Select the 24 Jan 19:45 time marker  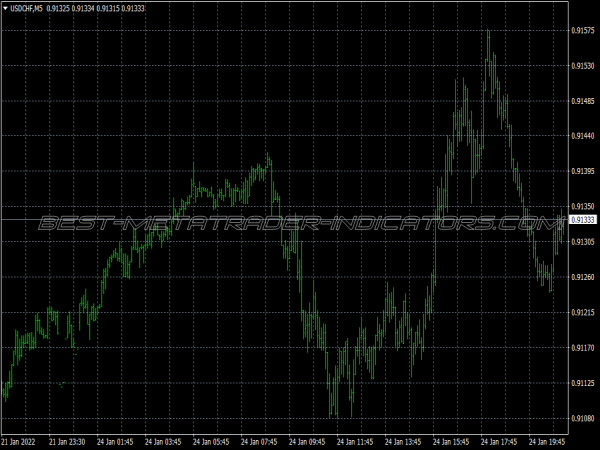550,441
